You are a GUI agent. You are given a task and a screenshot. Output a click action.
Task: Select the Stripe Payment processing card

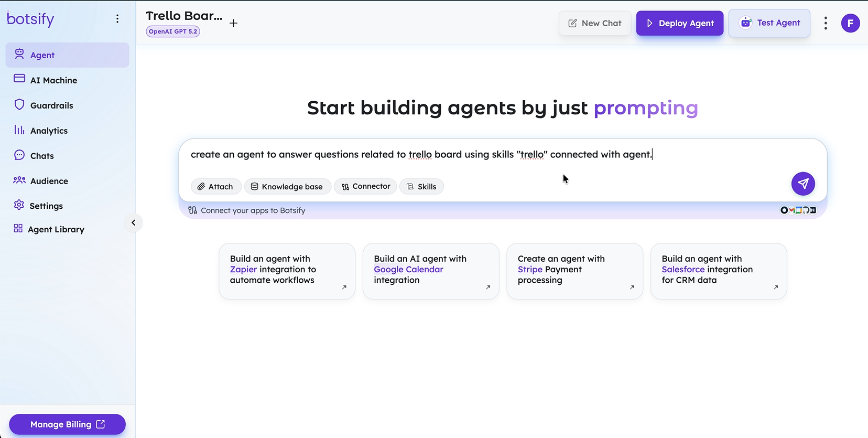pos(574,271)
